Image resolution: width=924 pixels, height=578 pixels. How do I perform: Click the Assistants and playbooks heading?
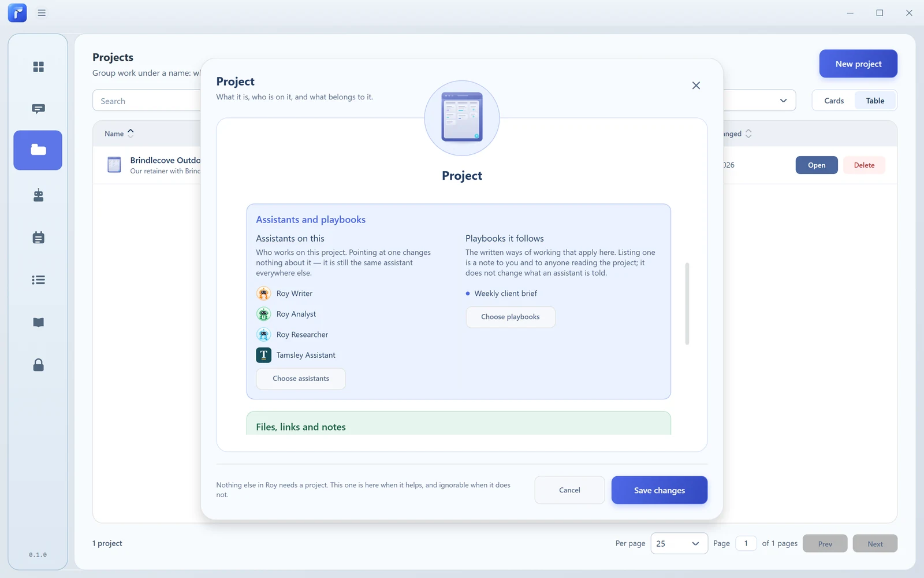[311, 220]
